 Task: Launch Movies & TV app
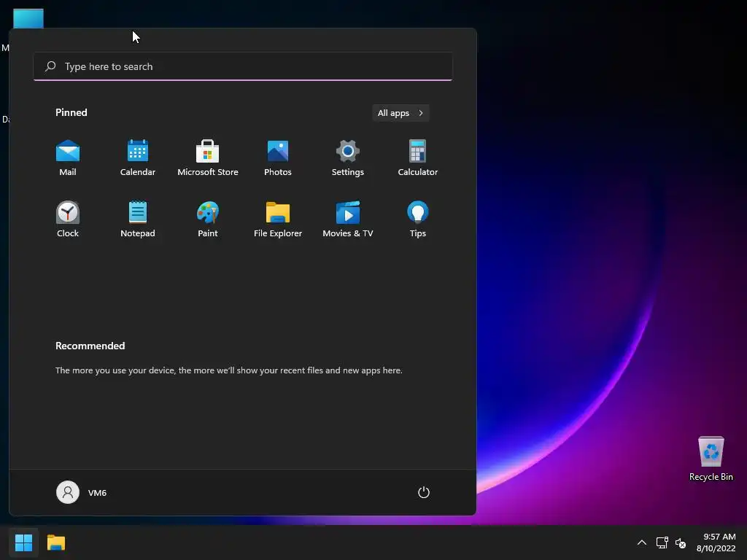coord(348,219)
